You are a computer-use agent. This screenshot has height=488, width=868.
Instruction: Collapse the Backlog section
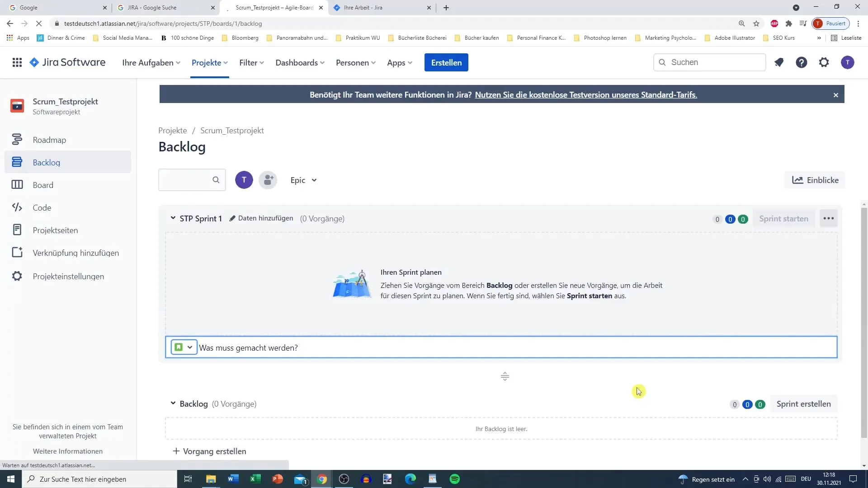tap(173, 404)
